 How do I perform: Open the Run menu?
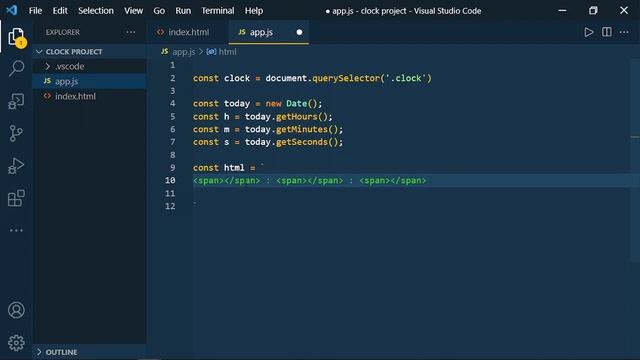point(183,11)
